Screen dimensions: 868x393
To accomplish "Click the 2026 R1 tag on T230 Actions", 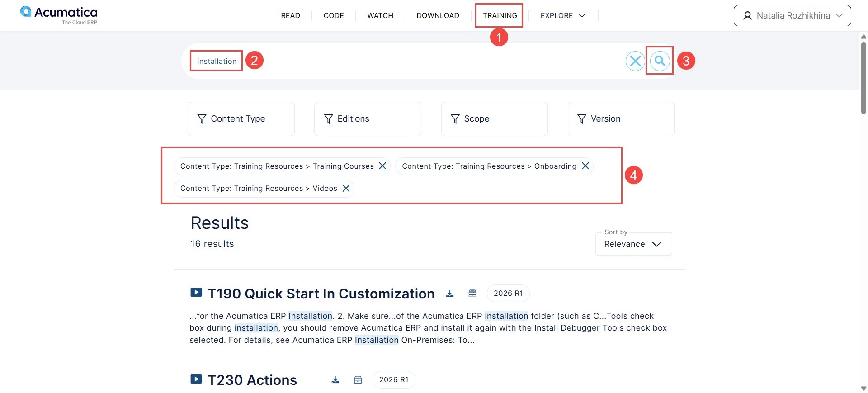I will [394, 380].
